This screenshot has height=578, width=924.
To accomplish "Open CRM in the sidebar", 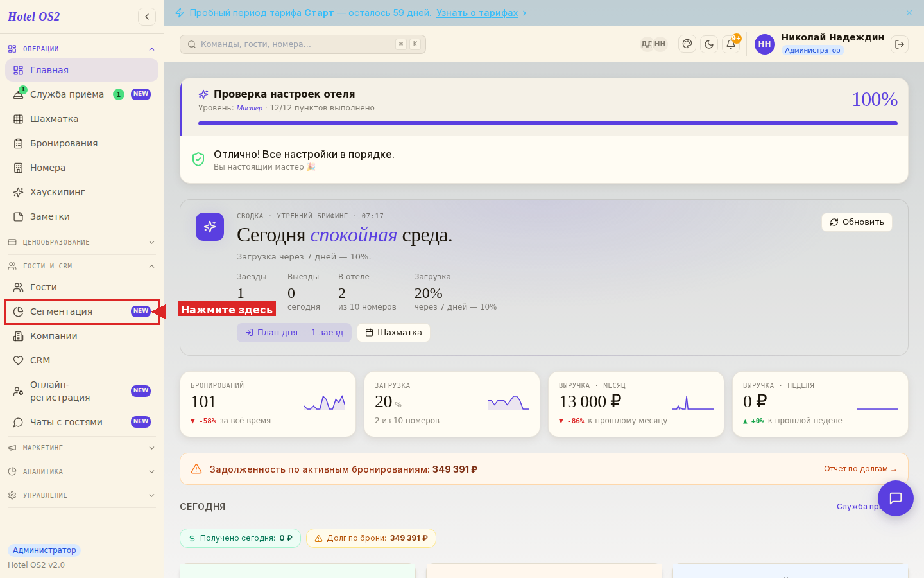I will (81, 360).
